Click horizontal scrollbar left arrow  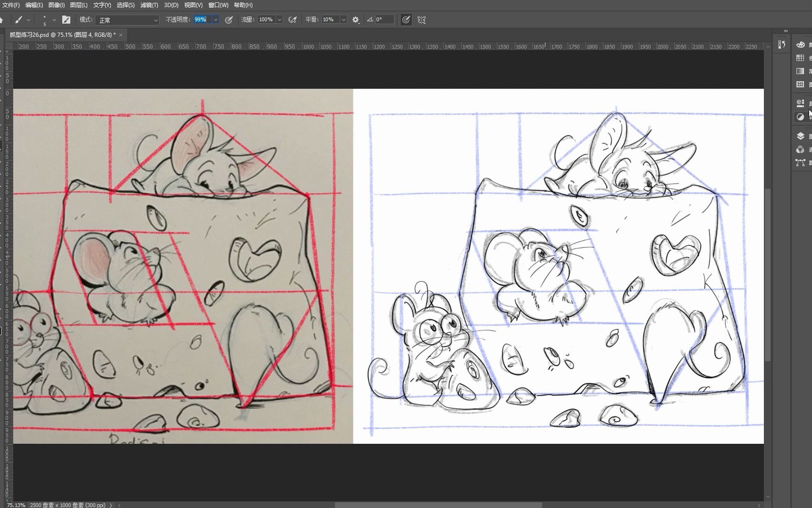(119, 505)
